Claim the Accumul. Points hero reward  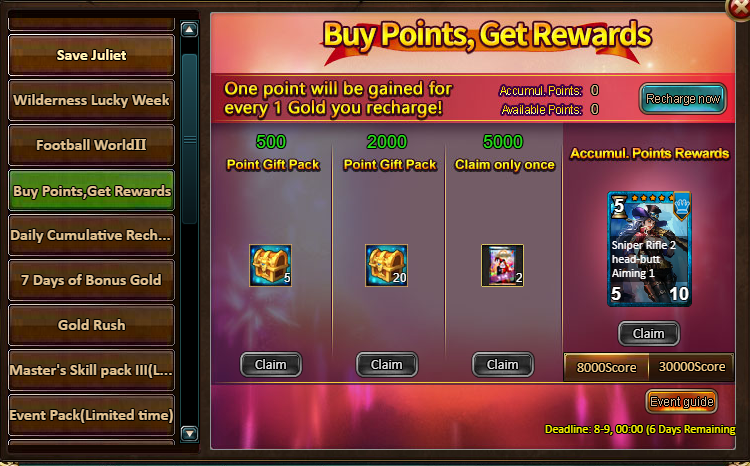(x=649, y=333)
